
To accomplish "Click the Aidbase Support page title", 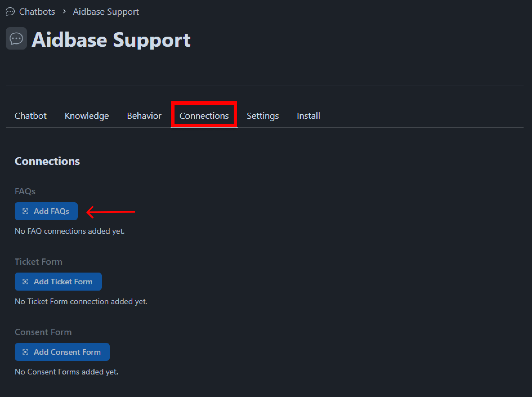I will point(111,40).
